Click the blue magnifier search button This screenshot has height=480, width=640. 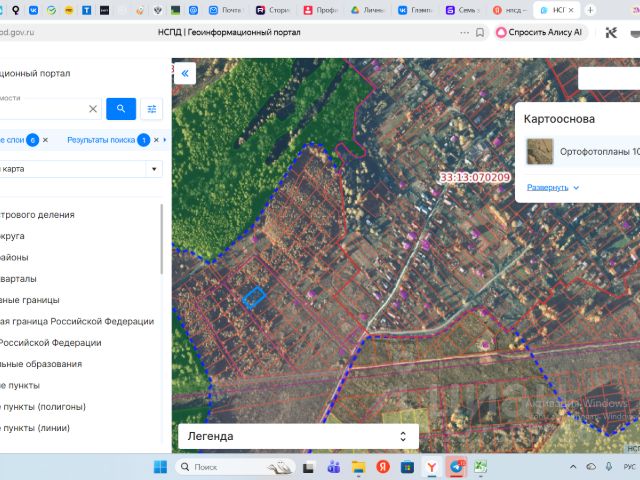(121, 109)
